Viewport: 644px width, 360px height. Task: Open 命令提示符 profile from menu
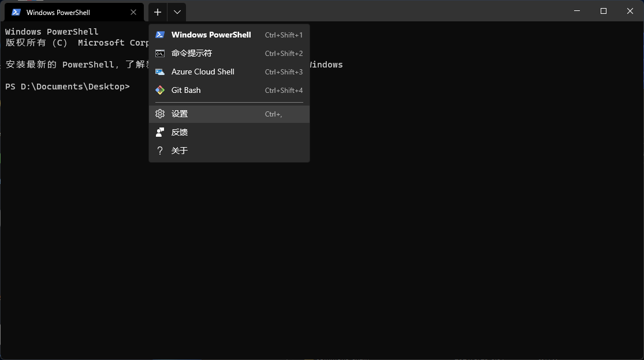pyautogui.click(x=229, y=53)
